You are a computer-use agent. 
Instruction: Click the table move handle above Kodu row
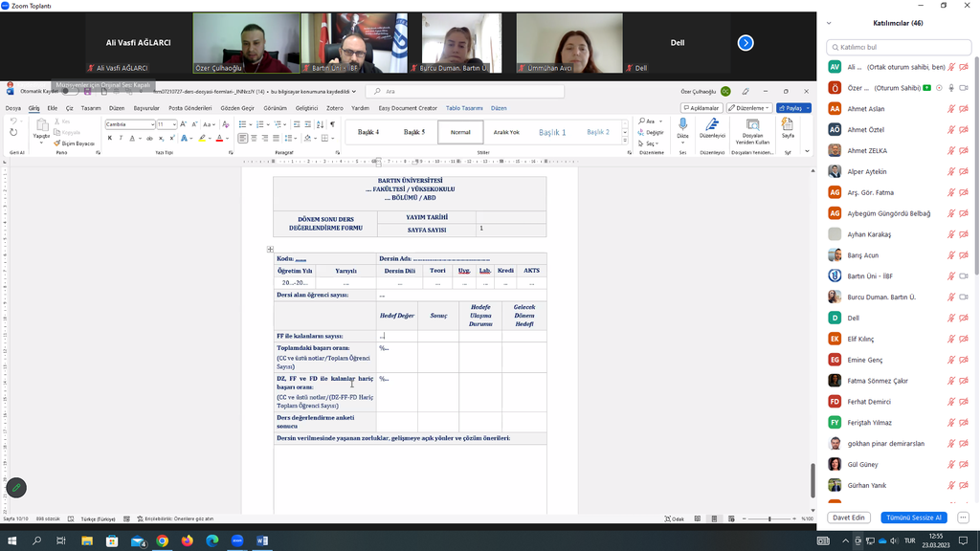271,250
